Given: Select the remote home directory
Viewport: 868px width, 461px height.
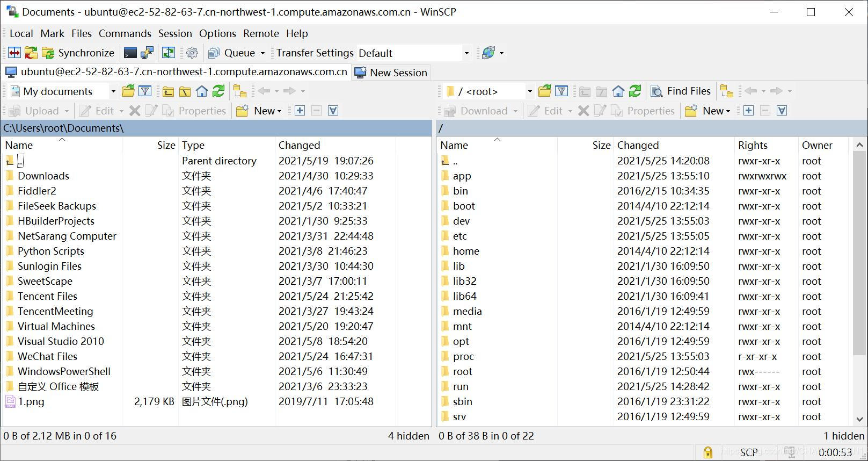Looking at the screenshot, I should [466, 251].
